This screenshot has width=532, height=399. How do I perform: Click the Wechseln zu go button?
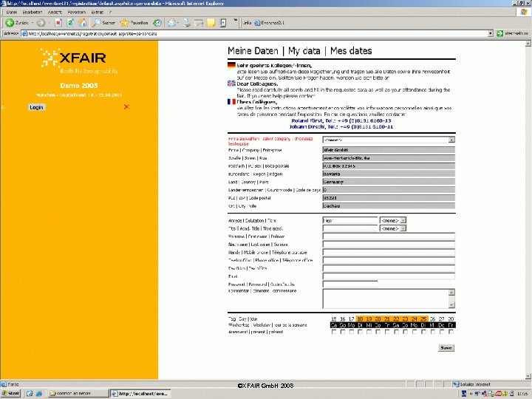tap(513, 33)
